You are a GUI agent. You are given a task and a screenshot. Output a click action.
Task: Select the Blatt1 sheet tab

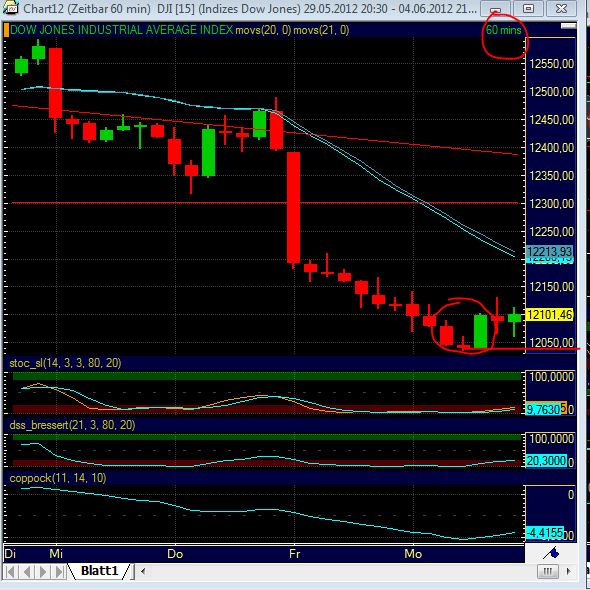99,571
